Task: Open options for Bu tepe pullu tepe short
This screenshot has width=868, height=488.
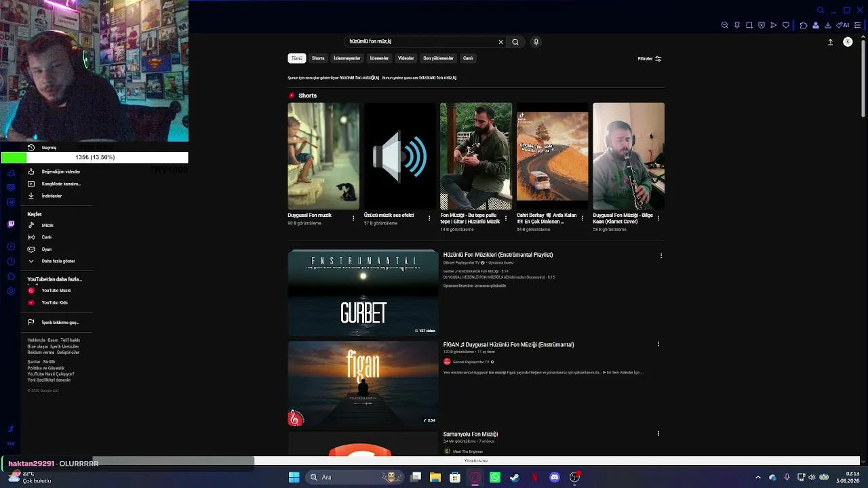Action: (506, 218)
